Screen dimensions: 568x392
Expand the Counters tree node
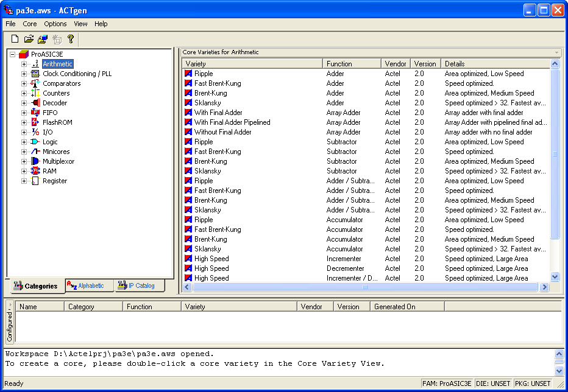pos(24,93)
